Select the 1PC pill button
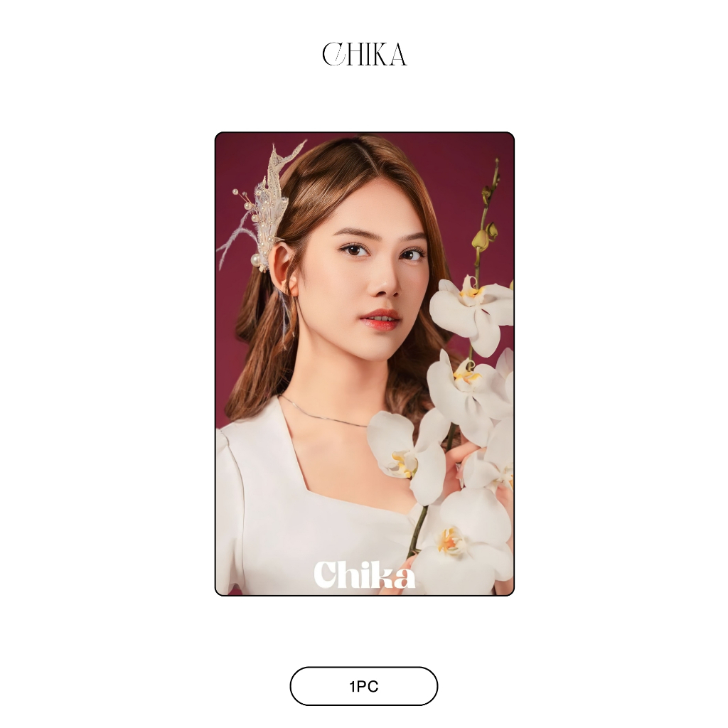This screenshot has height=728, width=728. point(363,686)
